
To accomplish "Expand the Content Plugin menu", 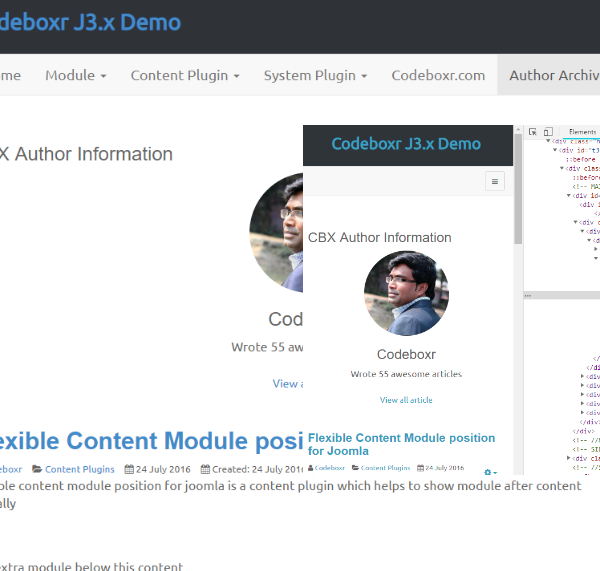I will click(185, 75).
